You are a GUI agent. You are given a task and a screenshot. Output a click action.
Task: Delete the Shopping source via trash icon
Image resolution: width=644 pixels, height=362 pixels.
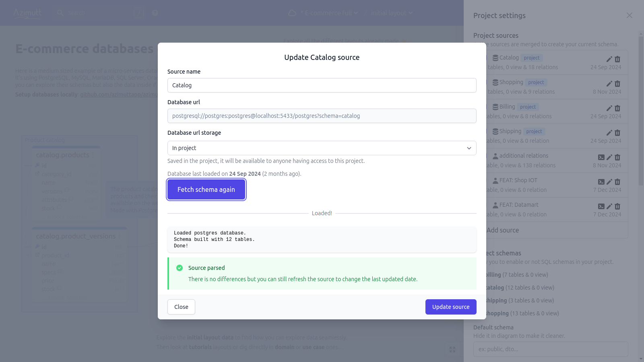click(x=617, y=83)
